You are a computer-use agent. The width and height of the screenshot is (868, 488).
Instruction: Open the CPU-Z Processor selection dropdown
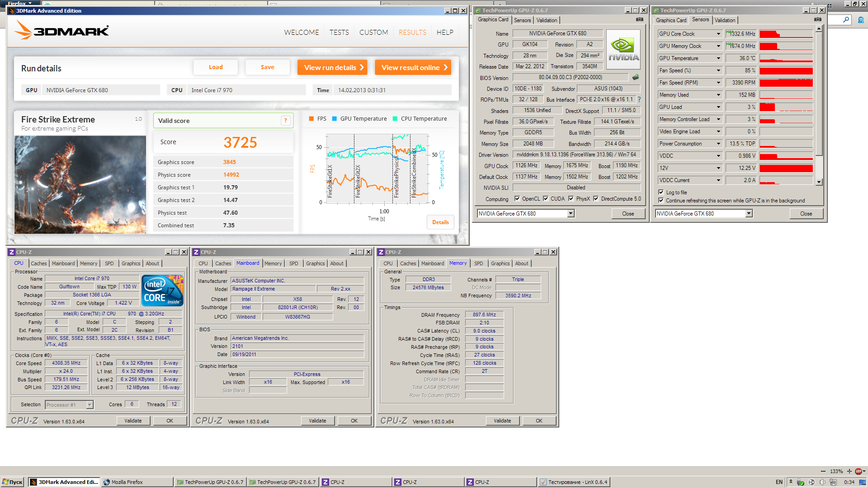coord(90,405)
